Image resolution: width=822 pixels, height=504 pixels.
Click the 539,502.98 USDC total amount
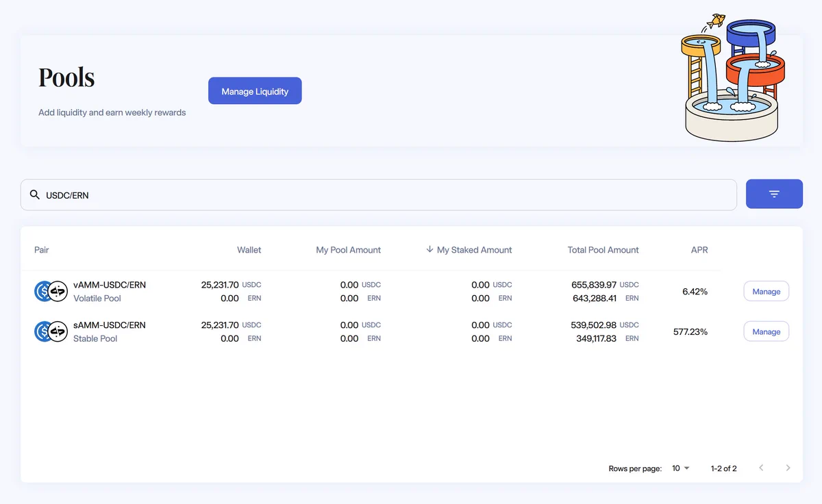605,325
